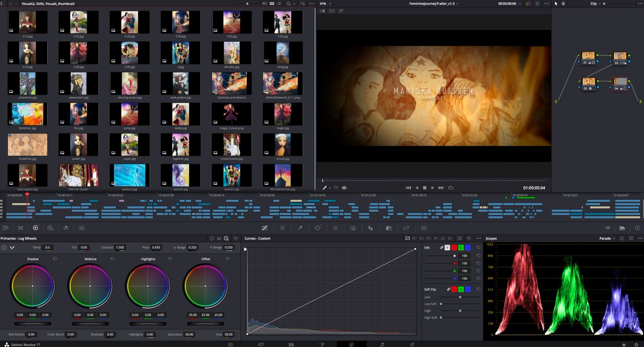Open project settings gear
Screen dimensions: 644x347
(635, 344)
